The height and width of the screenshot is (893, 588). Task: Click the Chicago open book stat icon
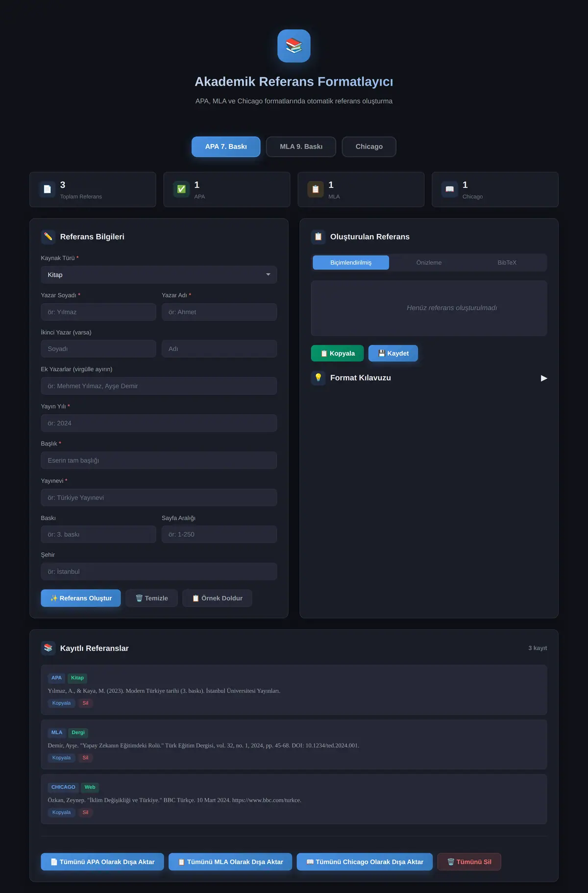(x=449, y=189)
